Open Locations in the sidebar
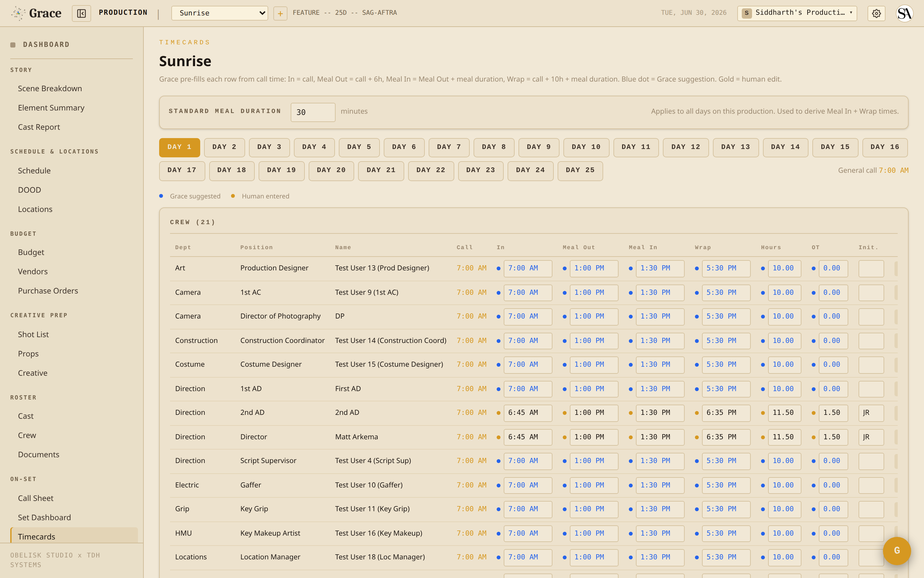 pyautogui.click(x=35, y=209)
